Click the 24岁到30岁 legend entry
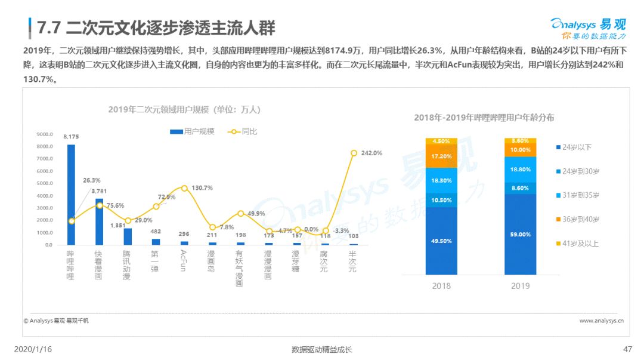This screenshot has width=644, height=363. click(578, 171)
